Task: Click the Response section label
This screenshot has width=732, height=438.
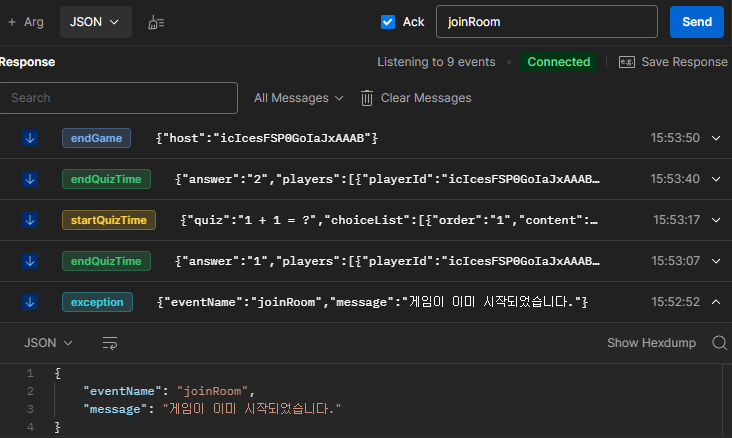Action: tap(28, 62)
